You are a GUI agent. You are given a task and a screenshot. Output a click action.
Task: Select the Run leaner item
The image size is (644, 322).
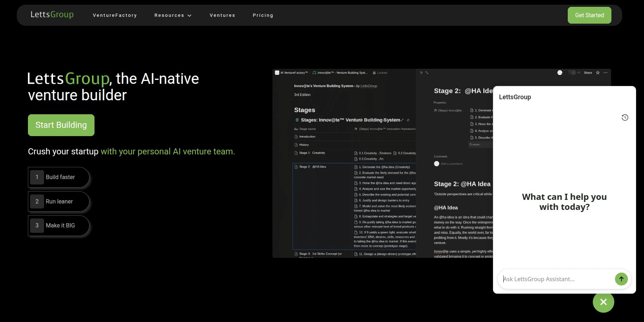point(59,202)
